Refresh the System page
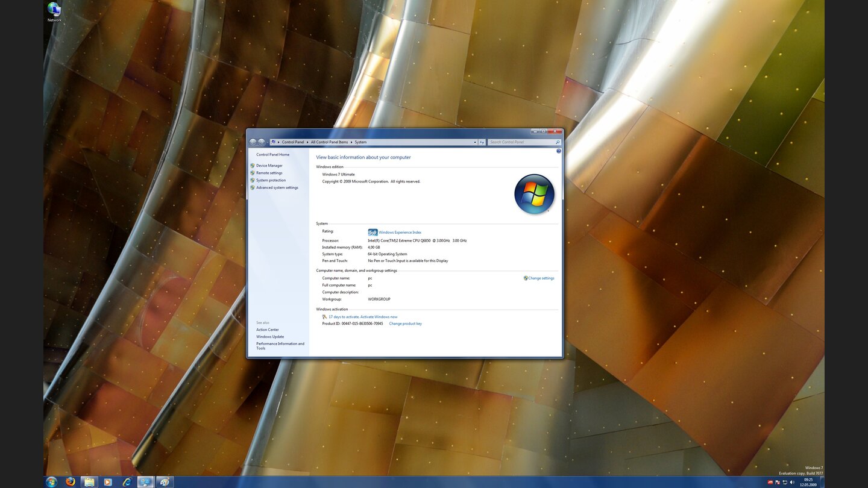Viewport: 868px width, 488px height. point(482,142)
